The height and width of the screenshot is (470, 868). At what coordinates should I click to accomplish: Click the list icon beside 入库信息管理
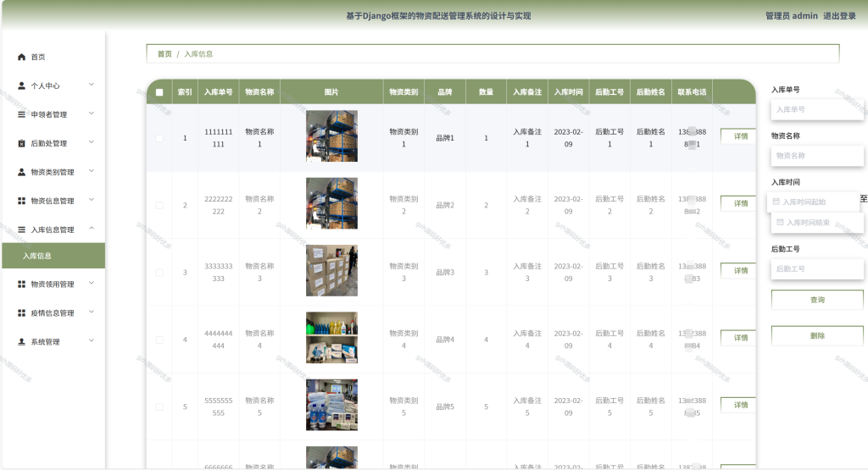coord(21,229)
